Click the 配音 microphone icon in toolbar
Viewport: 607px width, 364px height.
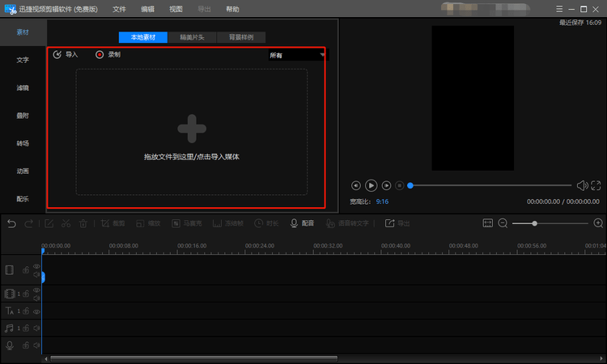(x=294, y=223)
